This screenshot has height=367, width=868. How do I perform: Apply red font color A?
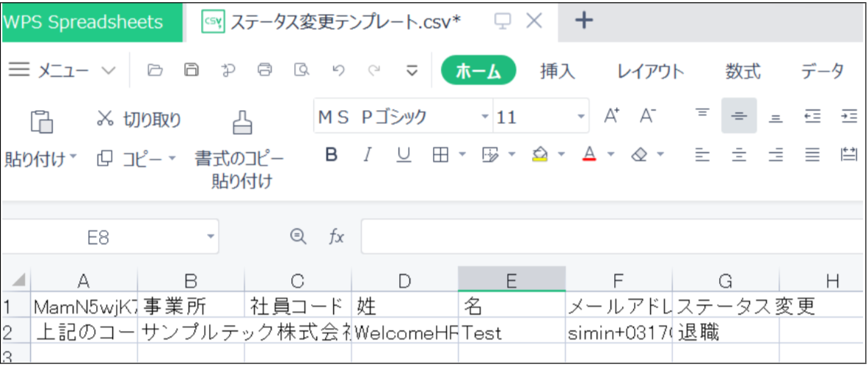click(590, 154)
